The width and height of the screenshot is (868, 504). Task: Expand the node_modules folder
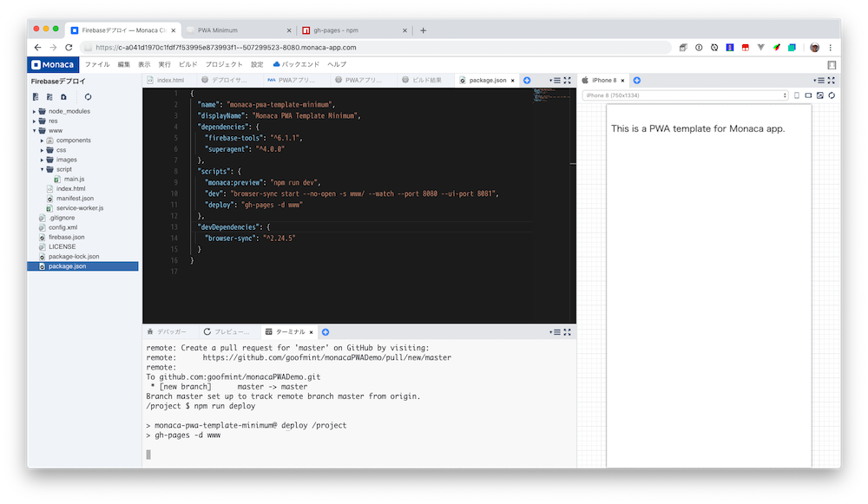tap(35, 111)
